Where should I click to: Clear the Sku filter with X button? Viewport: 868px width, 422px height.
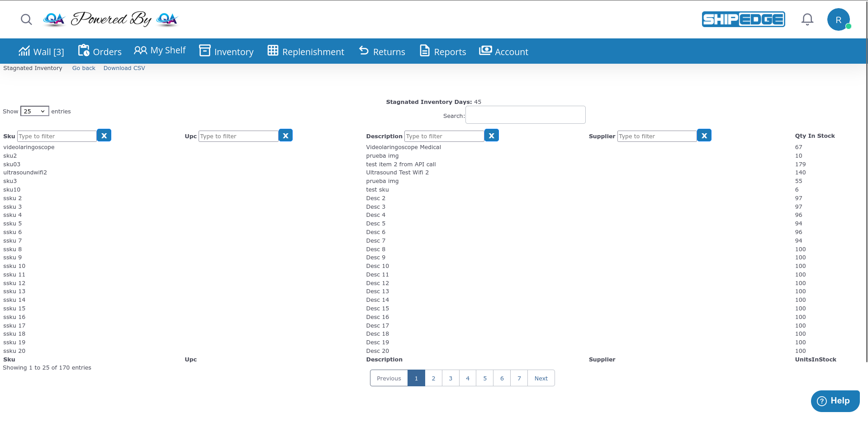point(104,136)
